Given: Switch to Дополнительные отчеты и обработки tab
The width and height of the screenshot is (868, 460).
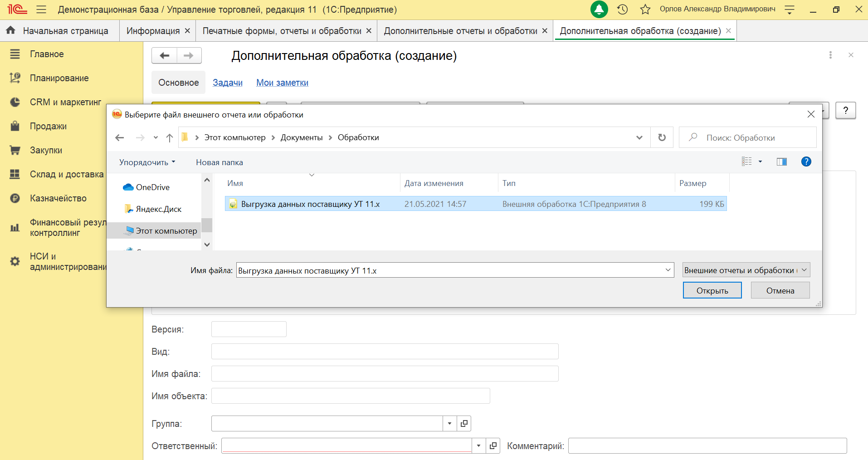Looking at the screenshot, I should pos(460,30).
